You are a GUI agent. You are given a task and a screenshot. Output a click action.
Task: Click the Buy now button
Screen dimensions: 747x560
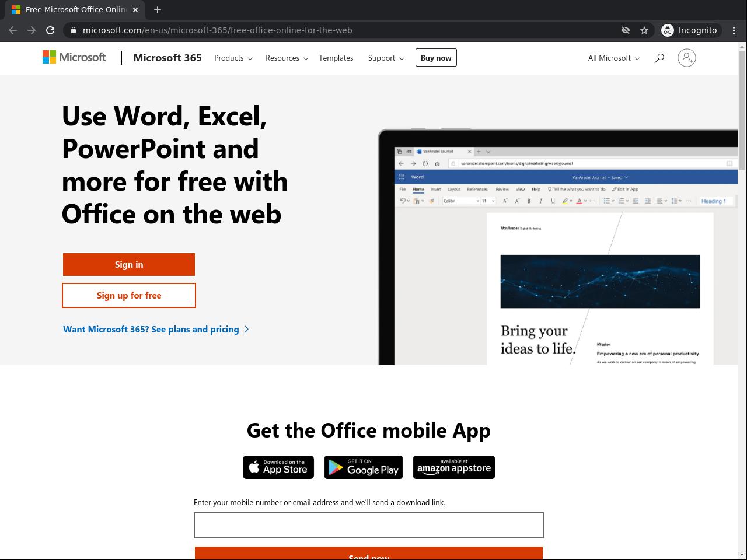436,58
